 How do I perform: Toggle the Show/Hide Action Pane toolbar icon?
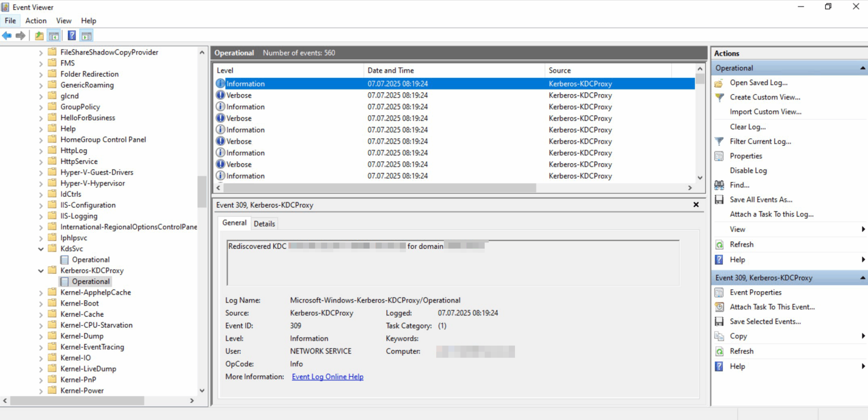pos(86,35)
